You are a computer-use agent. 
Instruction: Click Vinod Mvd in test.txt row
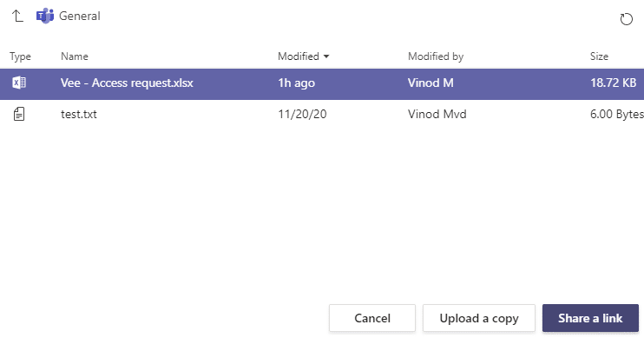pyautogui.click(x=437, y=114)
